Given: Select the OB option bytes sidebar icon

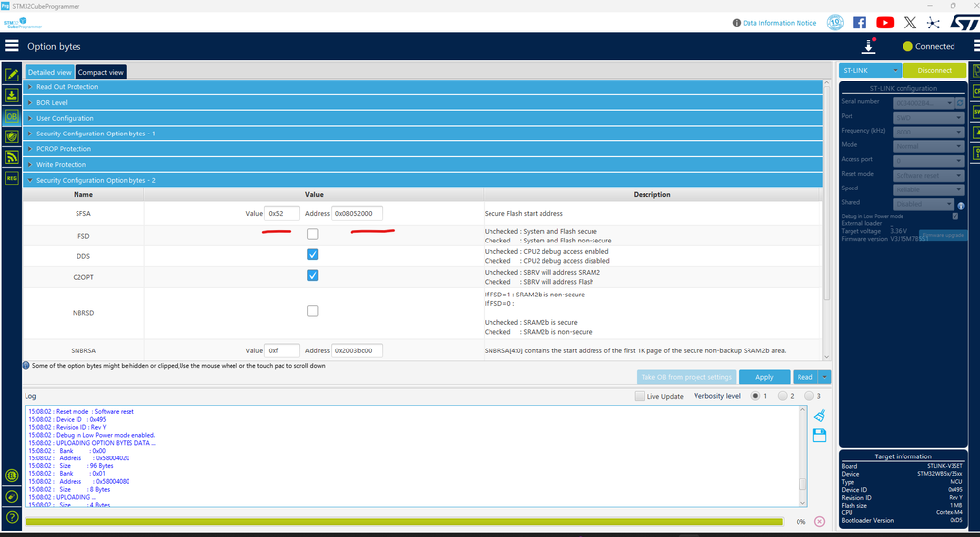Looking at the screenshot, I should point(11,116).
